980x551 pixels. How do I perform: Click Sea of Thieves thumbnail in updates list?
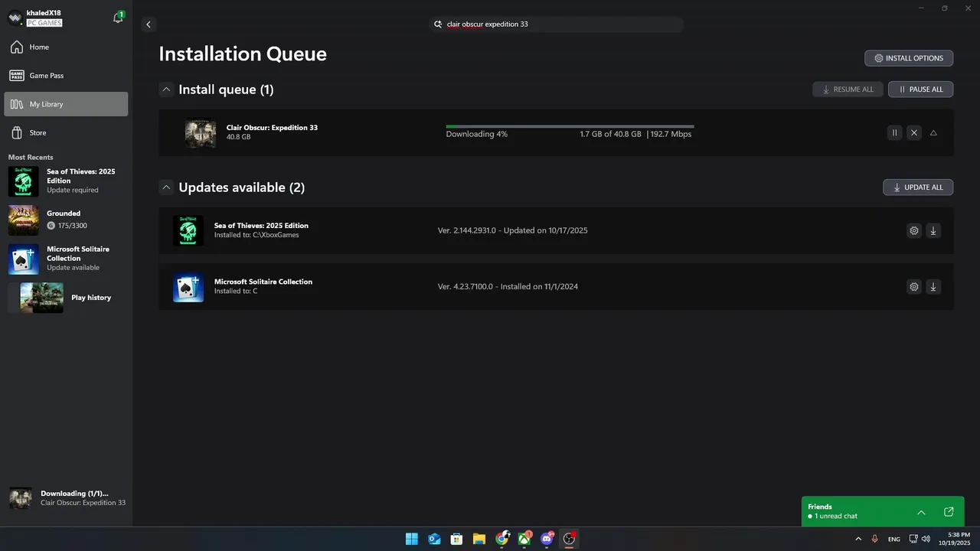188,230
